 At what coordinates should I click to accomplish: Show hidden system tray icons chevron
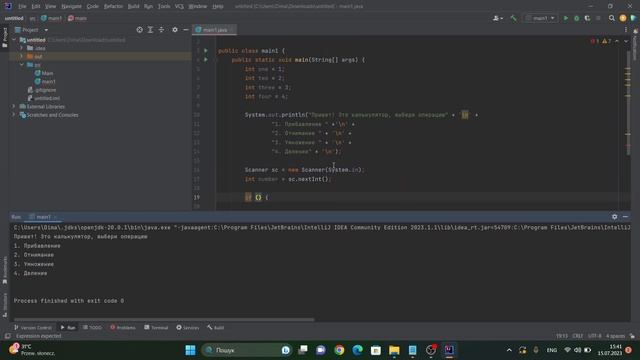(x=509, y=350)
